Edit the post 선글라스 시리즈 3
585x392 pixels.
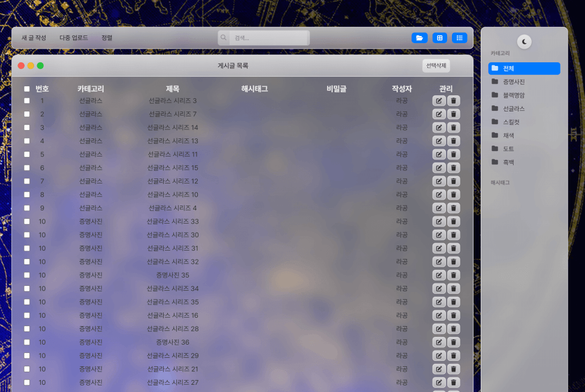(x=439, y=100)
